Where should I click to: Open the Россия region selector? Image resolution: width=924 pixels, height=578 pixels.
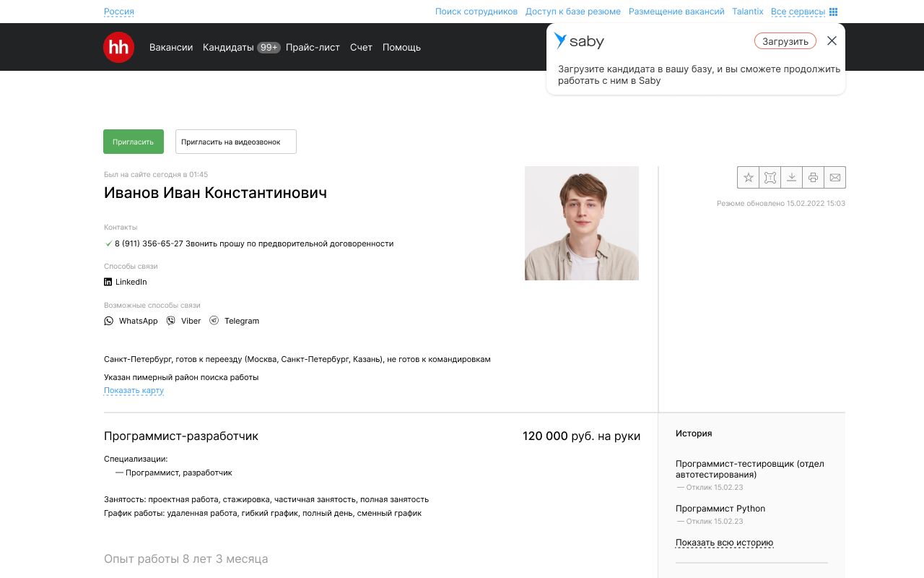(119, 12)
